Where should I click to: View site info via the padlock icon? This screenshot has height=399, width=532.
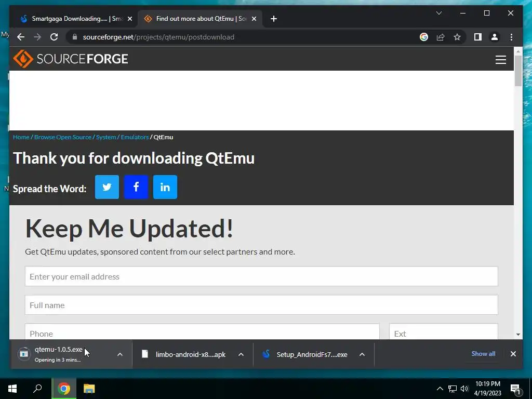(x=75, y=37)
